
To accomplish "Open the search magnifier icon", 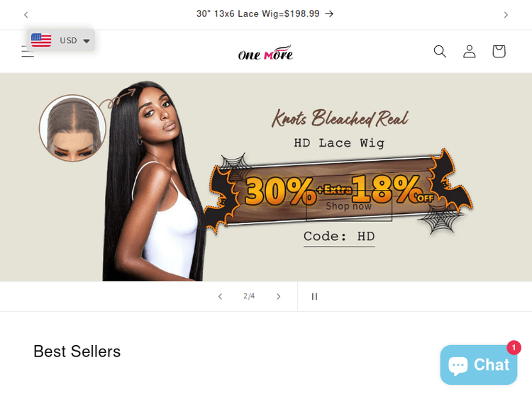I will pyautogui.click(x=440, y=52).
